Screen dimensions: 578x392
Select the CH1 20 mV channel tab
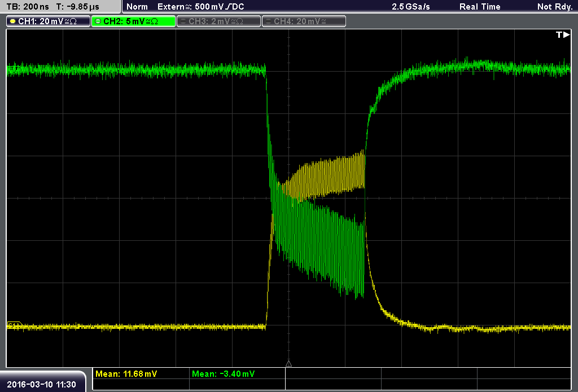point(48,21)
